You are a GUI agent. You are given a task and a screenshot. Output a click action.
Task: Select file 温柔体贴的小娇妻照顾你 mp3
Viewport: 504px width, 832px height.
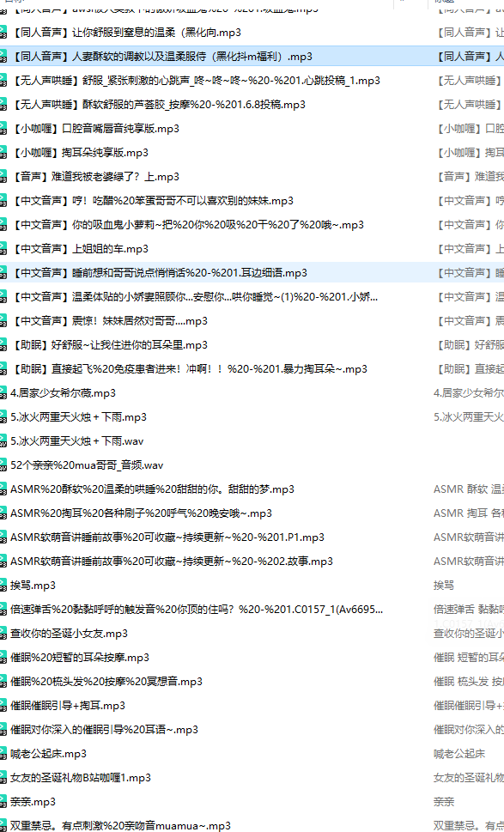point(194,297)
